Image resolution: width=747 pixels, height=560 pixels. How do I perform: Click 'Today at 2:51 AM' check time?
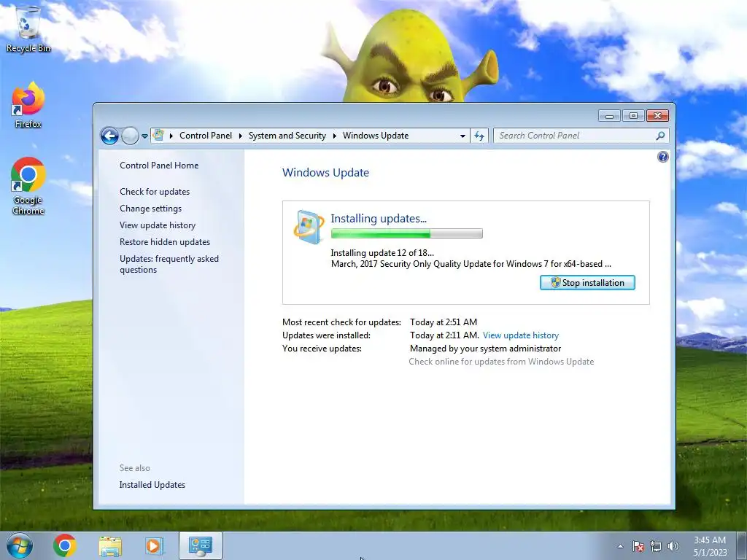[444, 322]
